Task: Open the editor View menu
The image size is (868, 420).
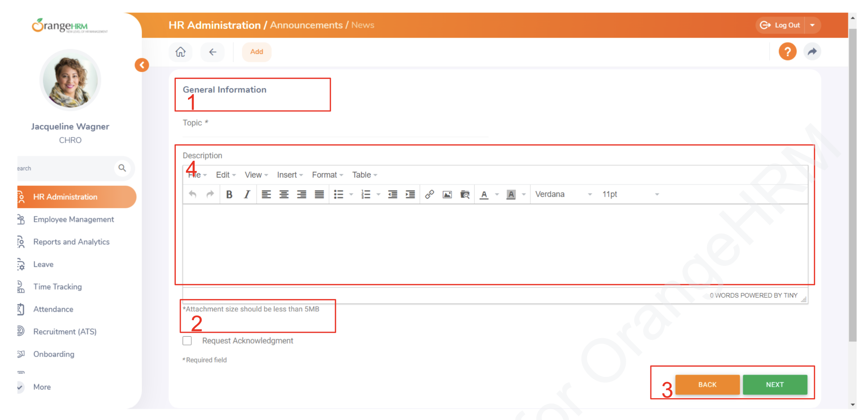Action: (x=256, y=175)
